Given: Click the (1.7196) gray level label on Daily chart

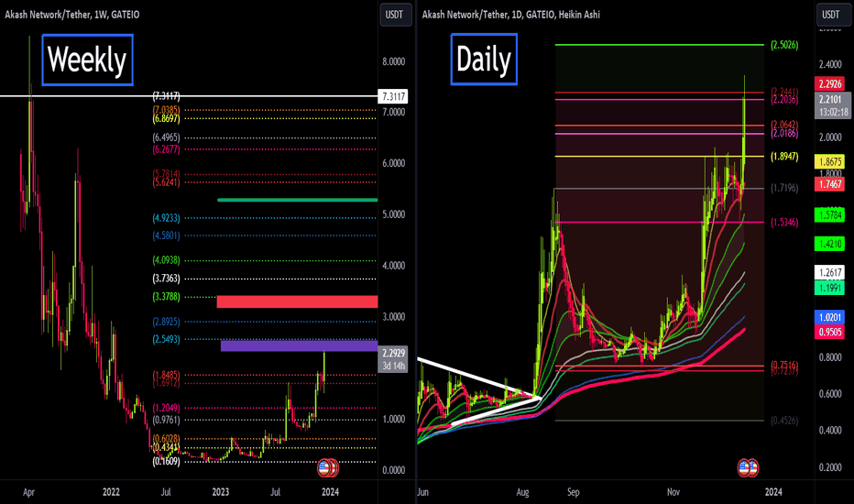Looking at the screenshot, I should click(x=784, y=188).
